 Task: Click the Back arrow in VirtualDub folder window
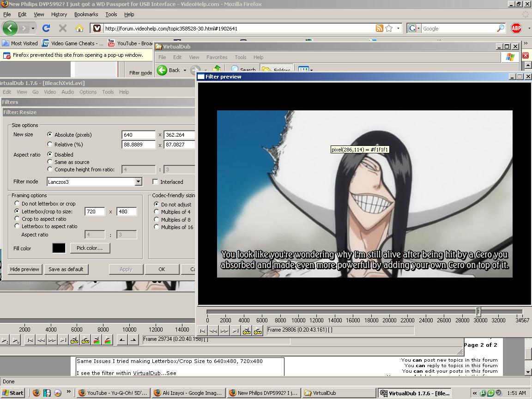(162, 70)
